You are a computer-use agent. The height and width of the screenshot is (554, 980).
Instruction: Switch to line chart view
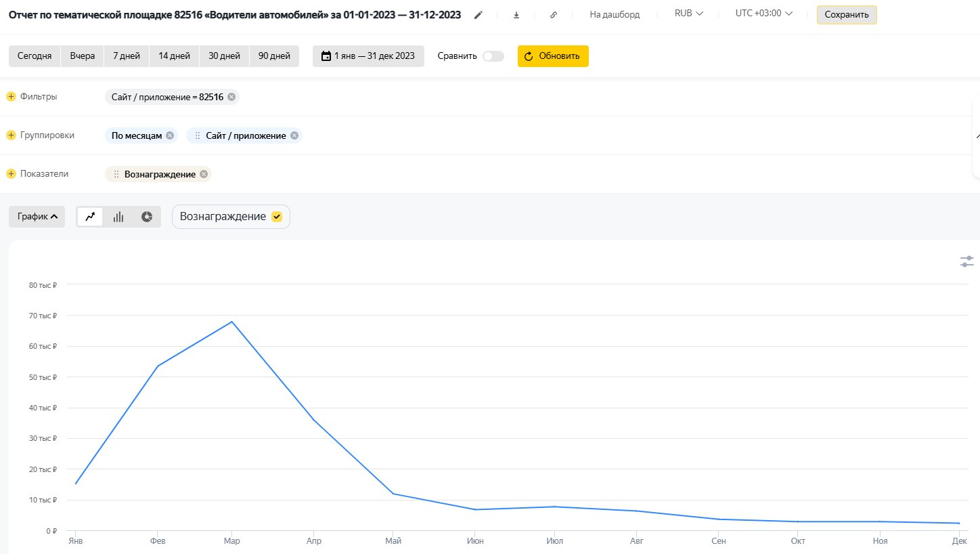90,217
